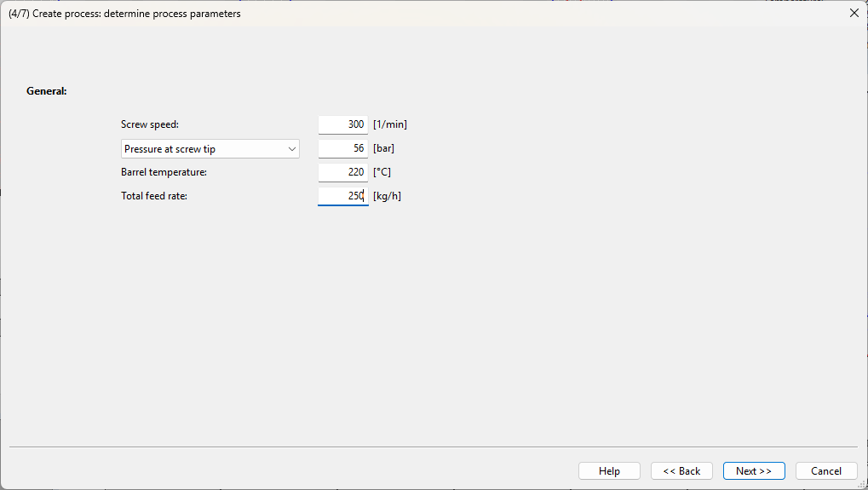Viewport: 868px width, 490px height.
Task: Click the [kg/h] unit label
Action: tap(387, 196)
